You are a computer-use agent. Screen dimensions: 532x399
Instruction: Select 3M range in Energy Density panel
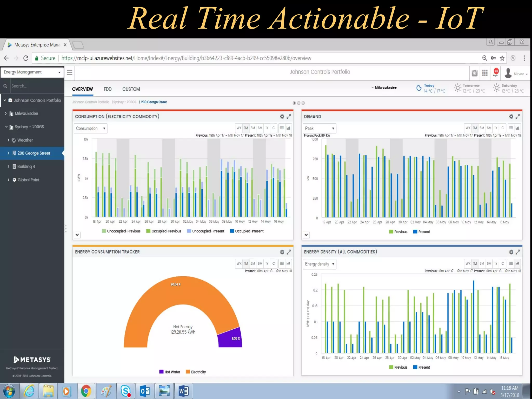coord(482,263)
